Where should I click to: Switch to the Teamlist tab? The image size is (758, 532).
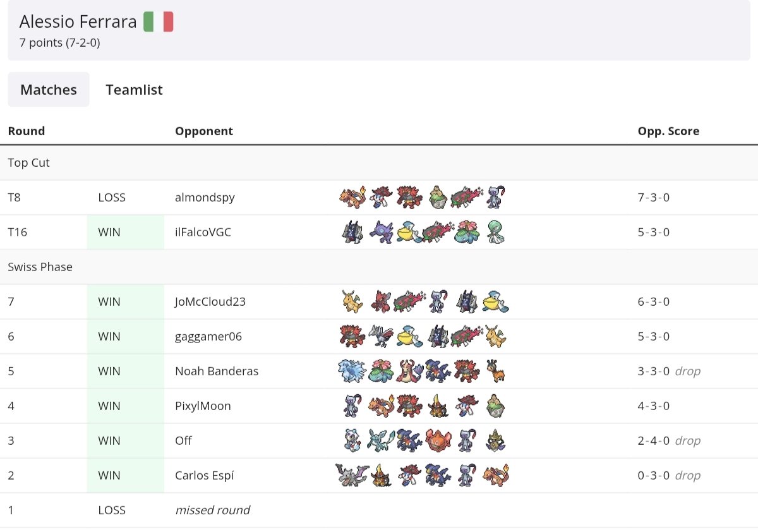point(134,90)
